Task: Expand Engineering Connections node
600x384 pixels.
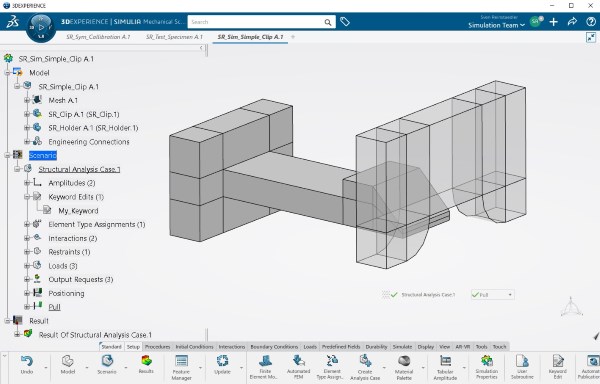Action: [x=27, y=142]
